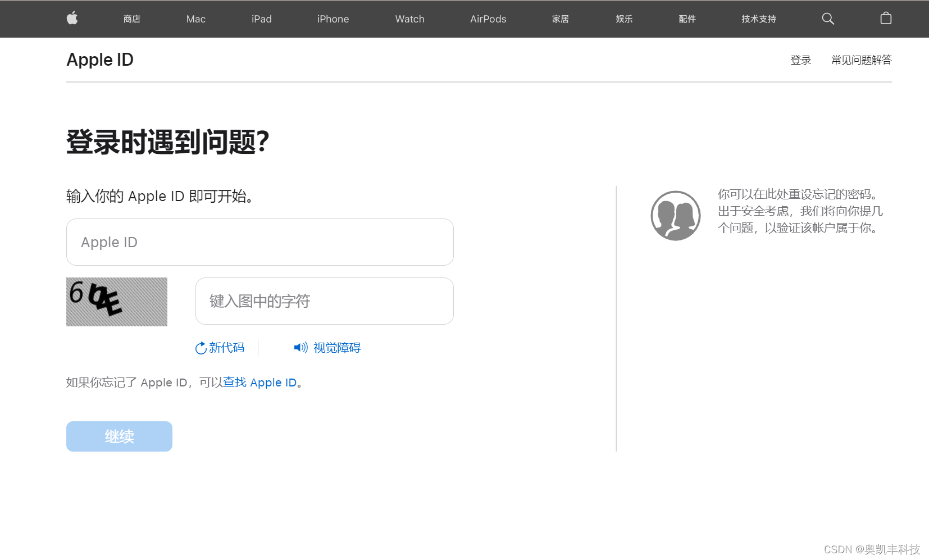This screenshot has height=560, width=929.
Task: Open 技术支持 in the navigation bar
Action: click(758, 19)
